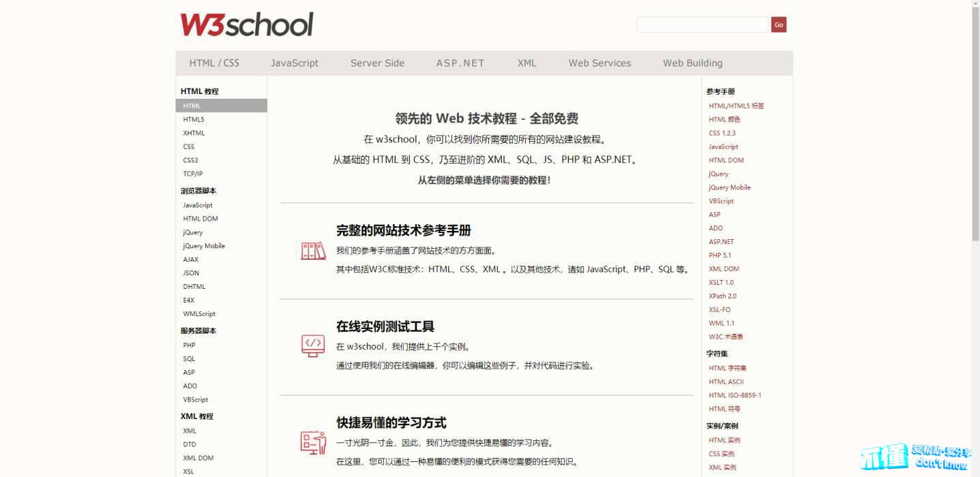The height and width of the screenshot is (477, 980).
Task: Open the AJAX tutorial link
Action: [191, 260]
